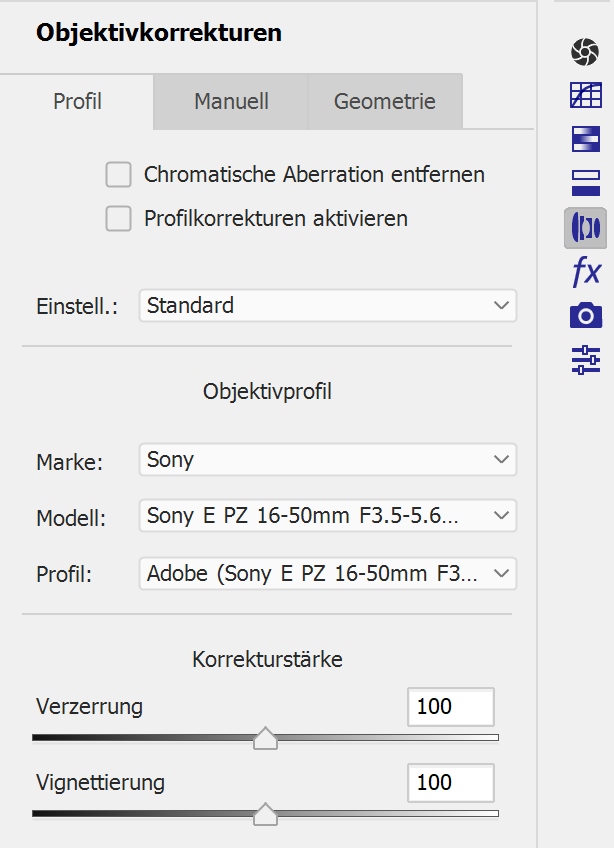Viewport: 614px width, 848px height.
Task: Open the Modell lens dropdown
Action: point(328,517)
